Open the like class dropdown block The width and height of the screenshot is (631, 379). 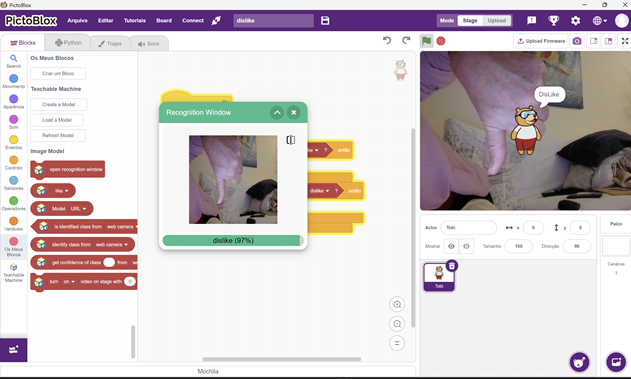(62, 191)
